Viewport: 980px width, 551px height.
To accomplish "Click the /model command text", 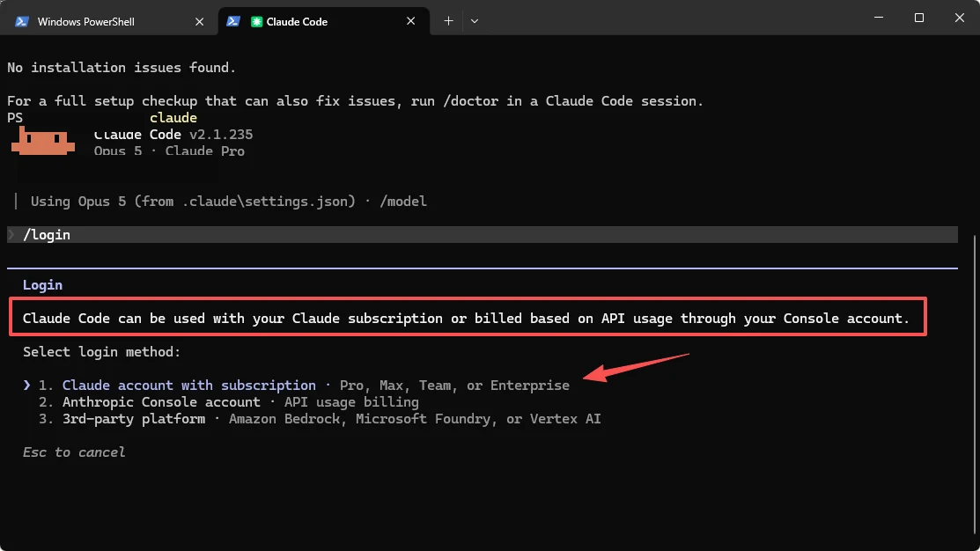I will [x=403, y=202].
